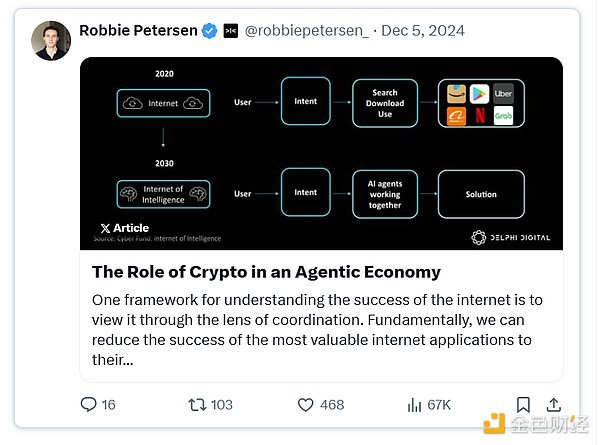Image resolution: width=600 pixels, height=445 pixels.
Task: Open Robbie Petersen's profile picture
Action: 50,41
